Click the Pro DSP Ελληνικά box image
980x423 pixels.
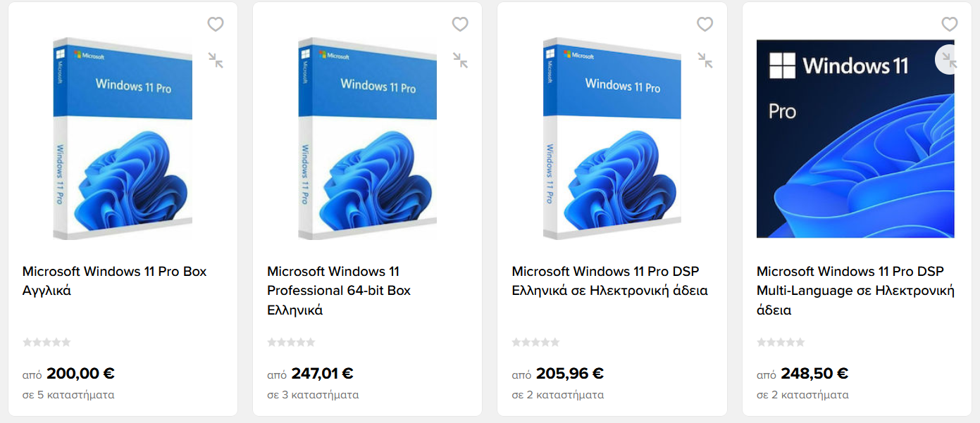pos(612,139)
